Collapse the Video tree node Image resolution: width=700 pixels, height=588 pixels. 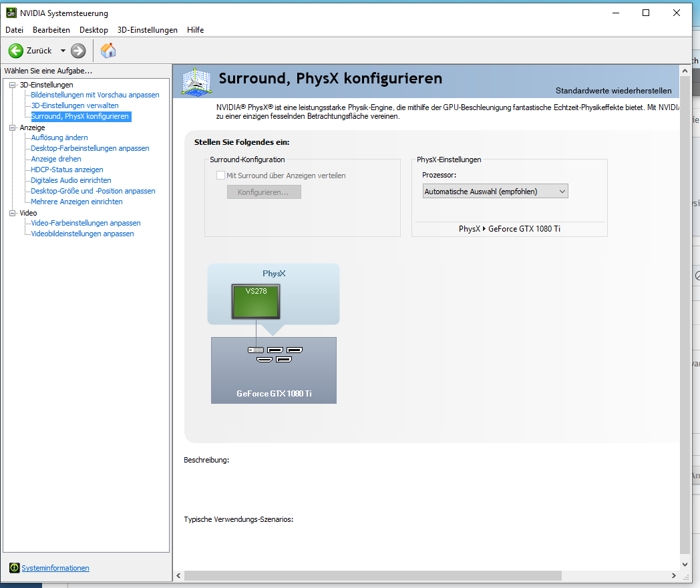[13, 214]
